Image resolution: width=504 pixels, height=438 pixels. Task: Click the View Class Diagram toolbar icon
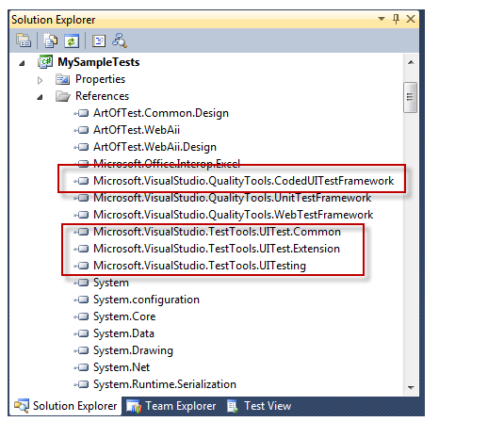pyautogui.click(x=120, y=41)
